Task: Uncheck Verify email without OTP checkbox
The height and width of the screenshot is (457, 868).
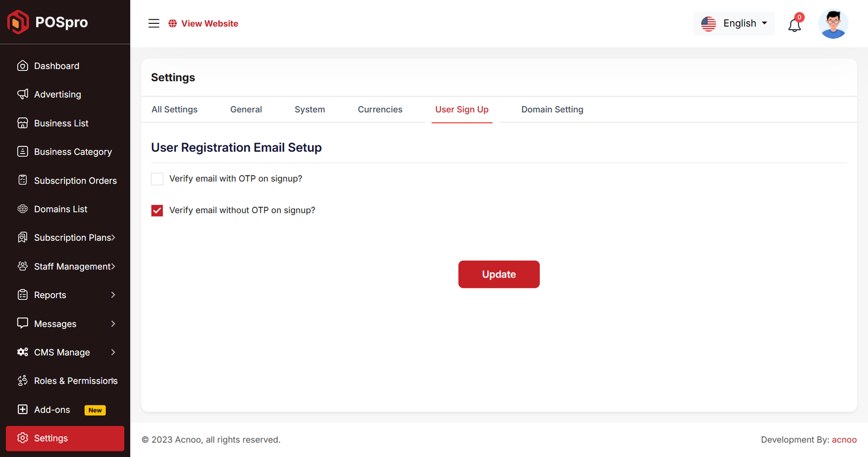Action: tap(157, 210)
